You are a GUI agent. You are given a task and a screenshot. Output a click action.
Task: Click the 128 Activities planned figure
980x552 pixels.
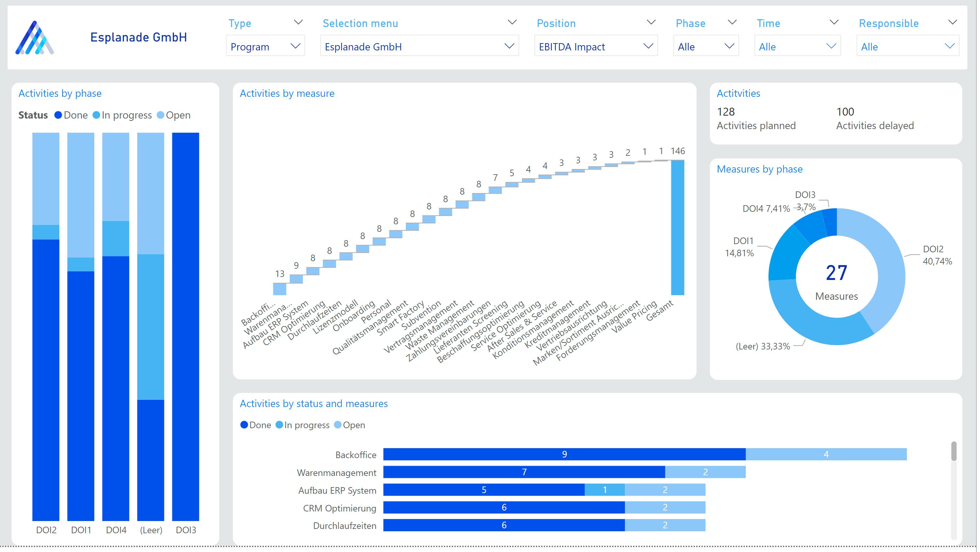click(x=726, y=112)
